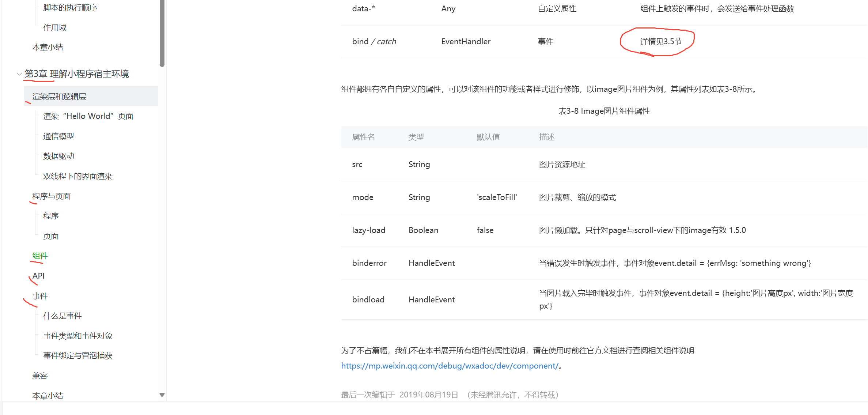Navigate to the API section
Viewport: 868px width, 415px height.
(x=38, y=276)
